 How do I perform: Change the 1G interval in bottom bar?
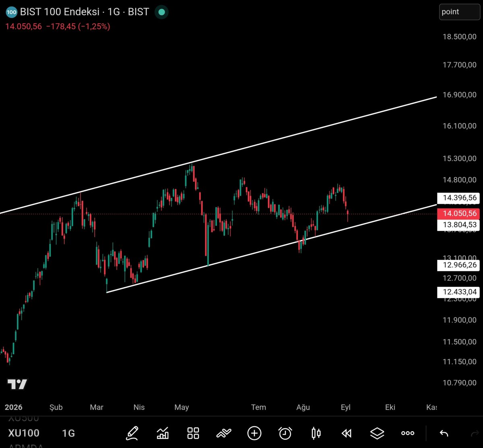[x=68, y=433]
